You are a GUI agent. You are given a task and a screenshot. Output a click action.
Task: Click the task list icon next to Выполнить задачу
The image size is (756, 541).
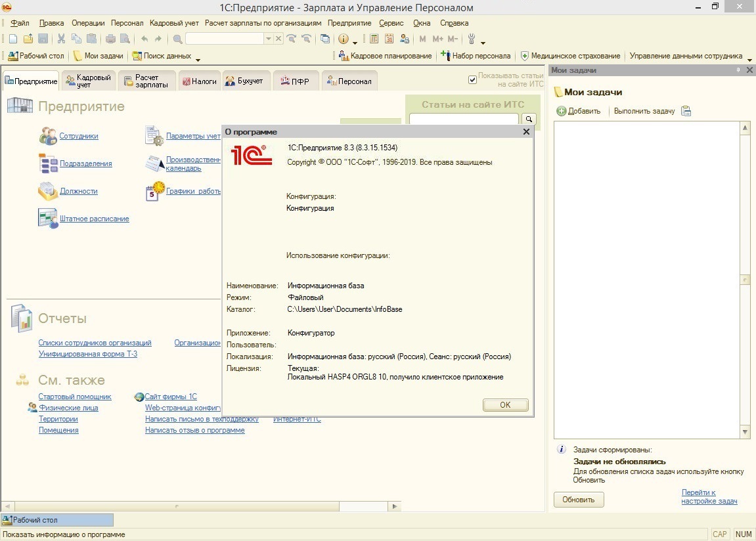686,111
